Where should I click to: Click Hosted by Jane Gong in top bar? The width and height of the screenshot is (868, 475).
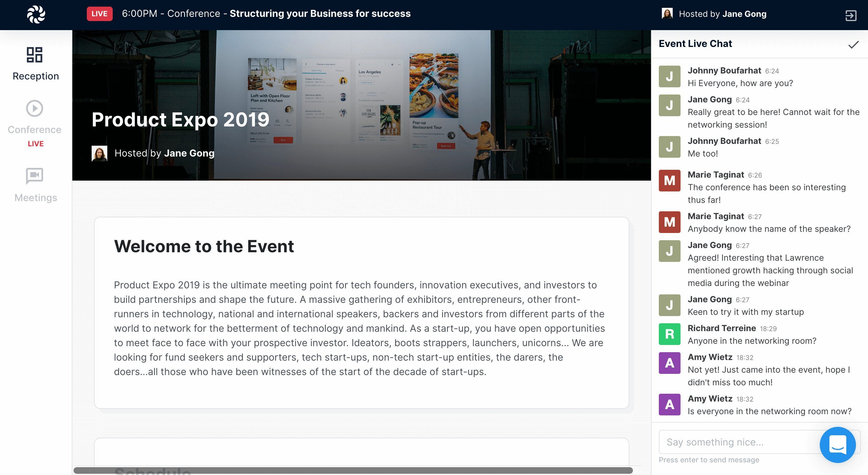(x=722, y=14)
